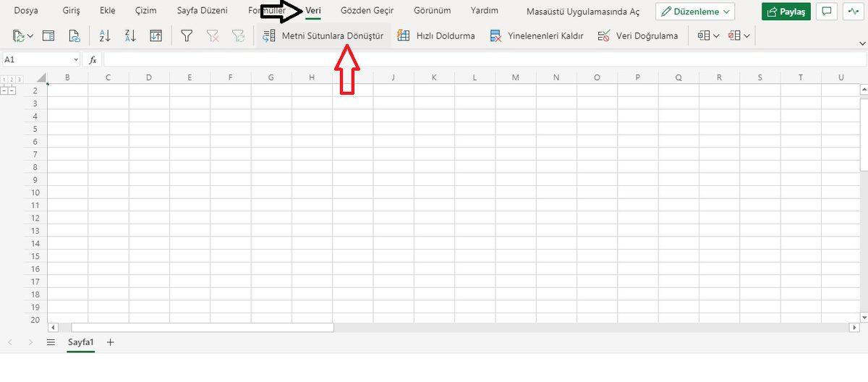868x382 pixels.
Task: Select column M header
Action: (515, 77)
